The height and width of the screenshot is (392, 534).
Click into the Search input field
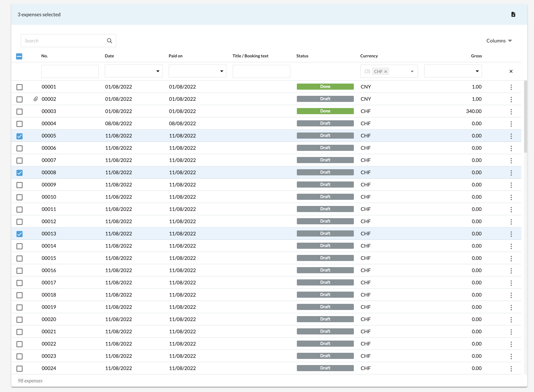click(x=63, y=41)
